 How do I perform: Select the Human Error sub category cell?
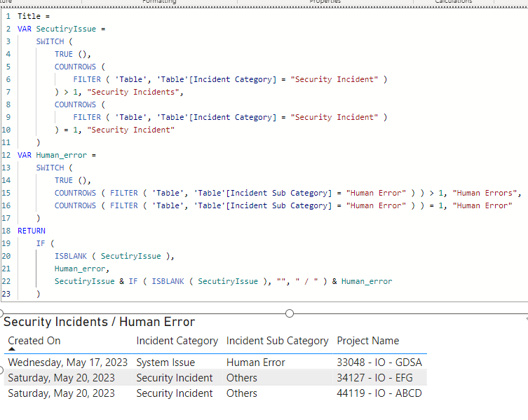click(x=255, y=363)
